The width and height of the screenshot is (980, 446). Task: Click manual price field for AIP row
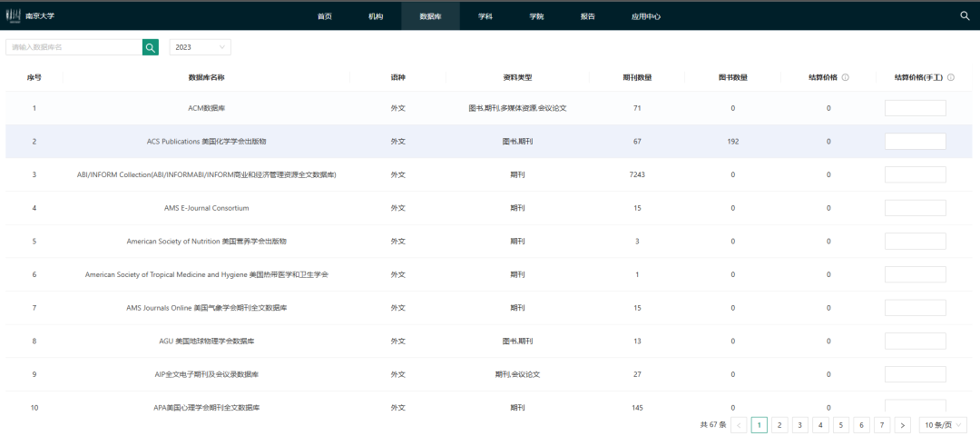click(915, 374)
